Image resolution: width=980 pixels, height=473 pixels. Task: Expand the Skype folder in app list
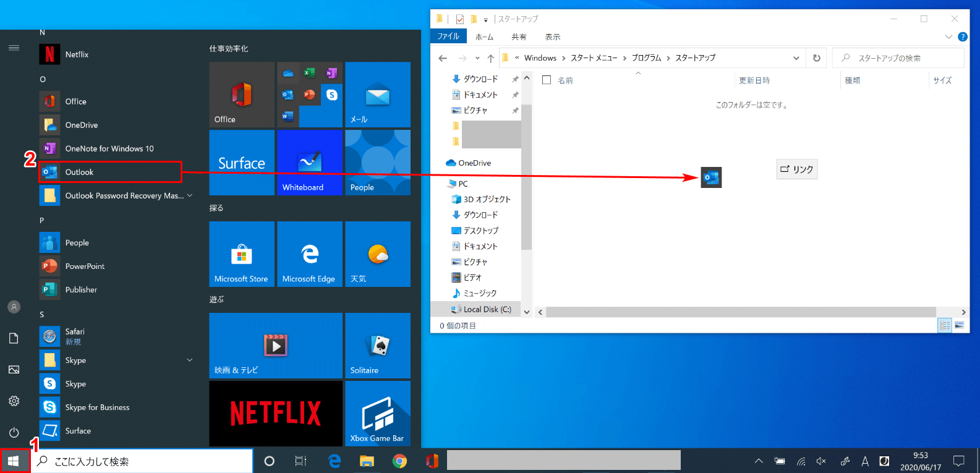click(x=190, y=360)
